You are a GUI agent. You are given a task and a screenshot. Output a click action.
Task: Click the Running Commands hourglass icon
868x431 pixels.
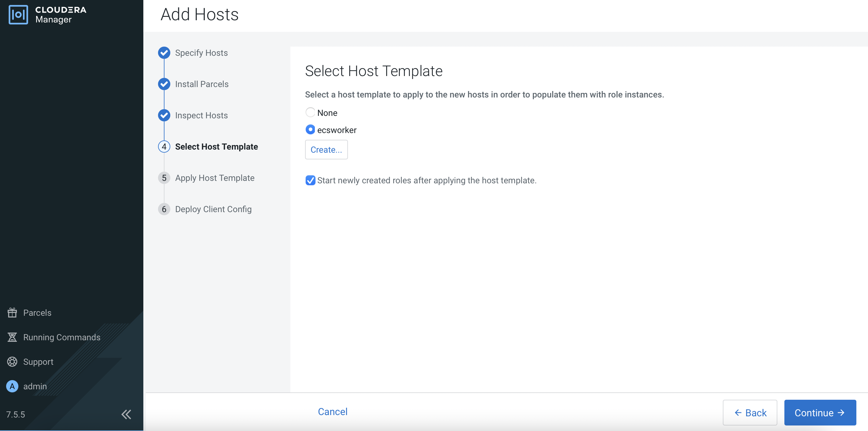coord(12,337)
